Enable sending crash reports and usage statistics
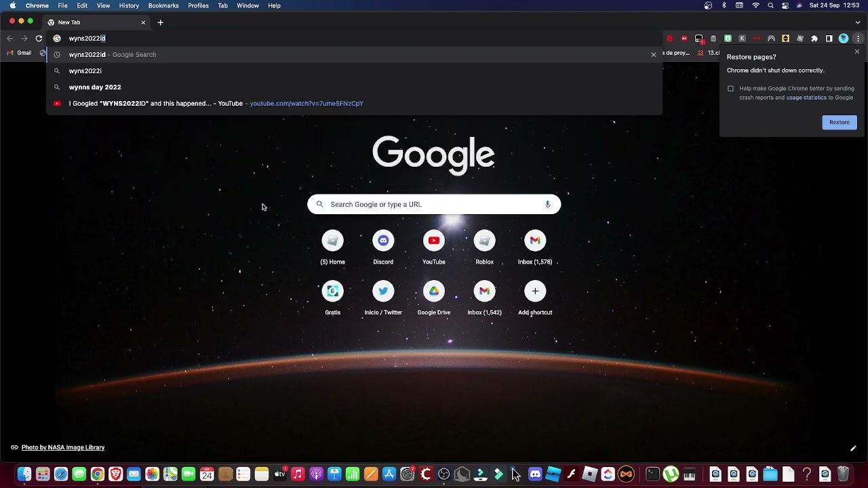The height and width of the screenshot is (488, 868). (730, 89)
